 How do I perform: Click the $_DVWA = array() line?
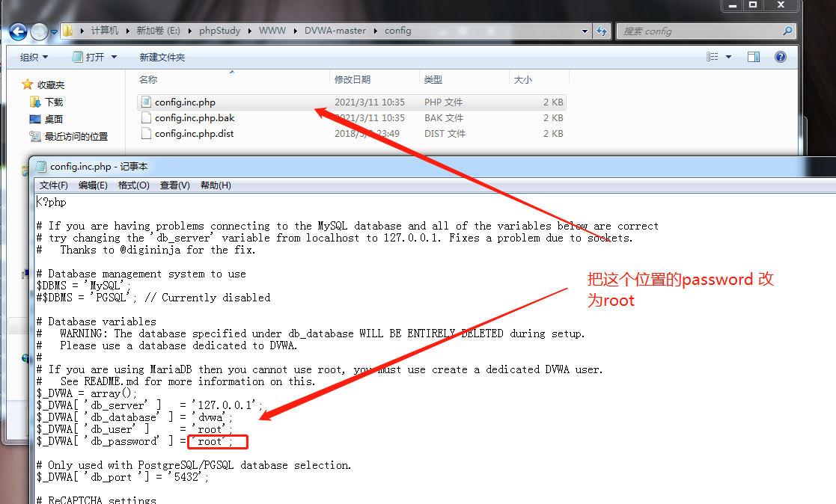[x=87, y=394]
